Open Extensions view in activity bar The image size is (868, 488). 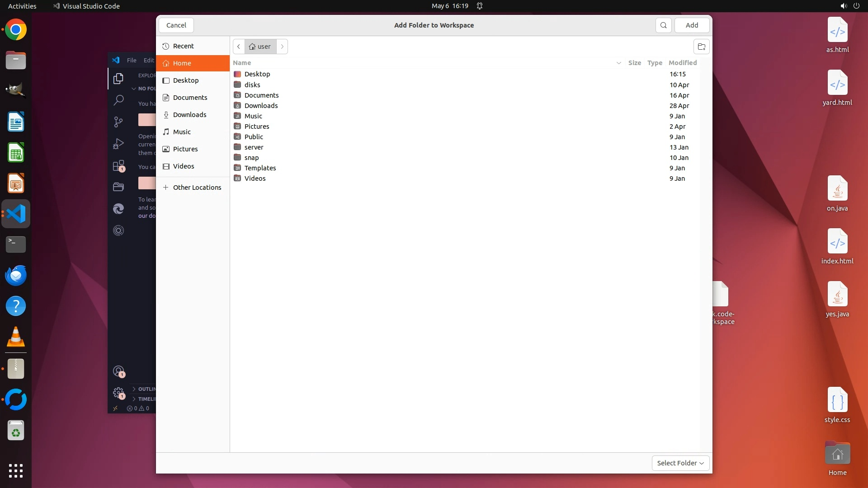[118, 166]
